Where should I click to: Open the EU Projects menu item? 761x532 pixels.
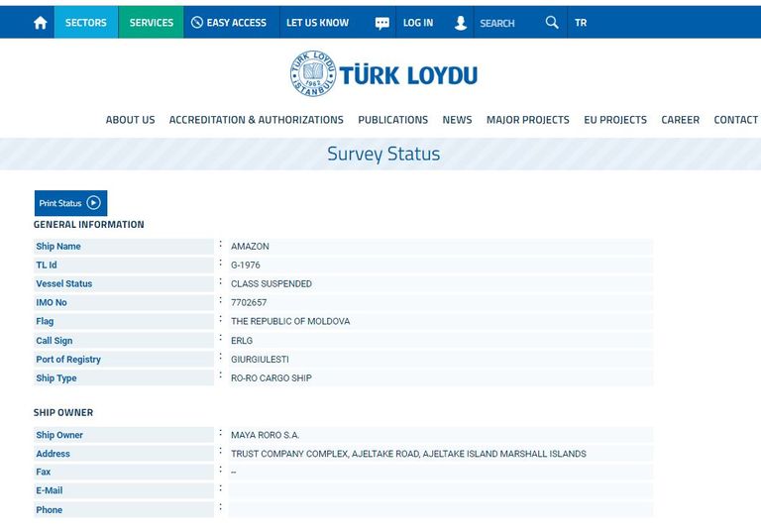click(614, 120)
